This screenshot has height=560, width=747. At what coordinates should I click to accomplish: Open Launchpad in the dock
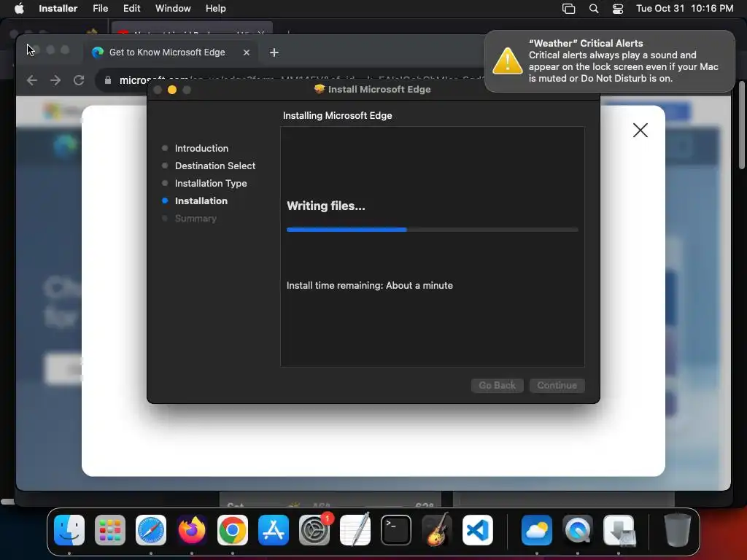pyautogui.click(x=110, y=530)
